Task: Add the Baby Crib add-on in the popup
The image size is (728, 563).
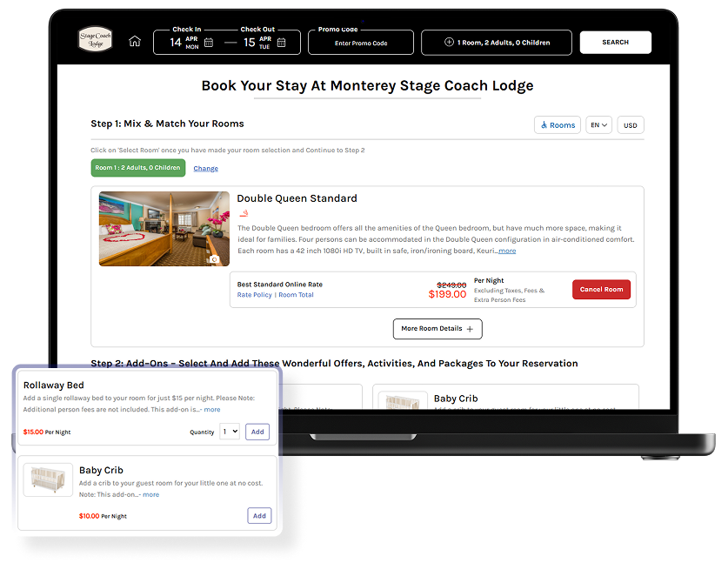Action: (x=259, y=516)
